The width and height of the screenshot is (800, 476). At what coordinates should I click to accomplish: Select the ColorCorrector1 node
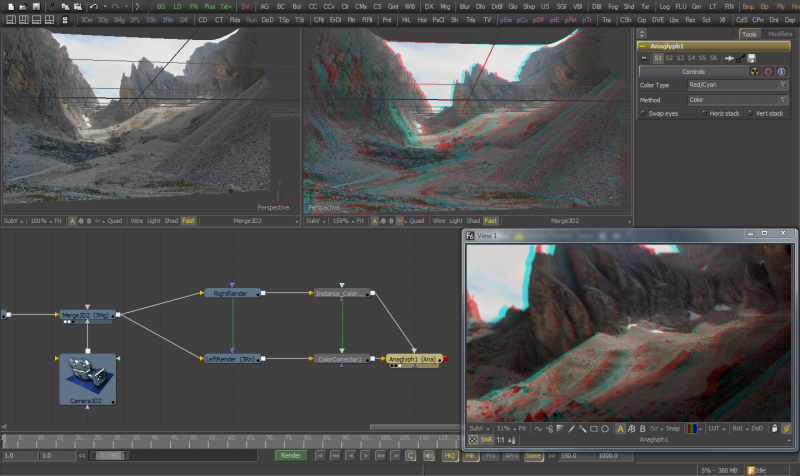(342, 359)
